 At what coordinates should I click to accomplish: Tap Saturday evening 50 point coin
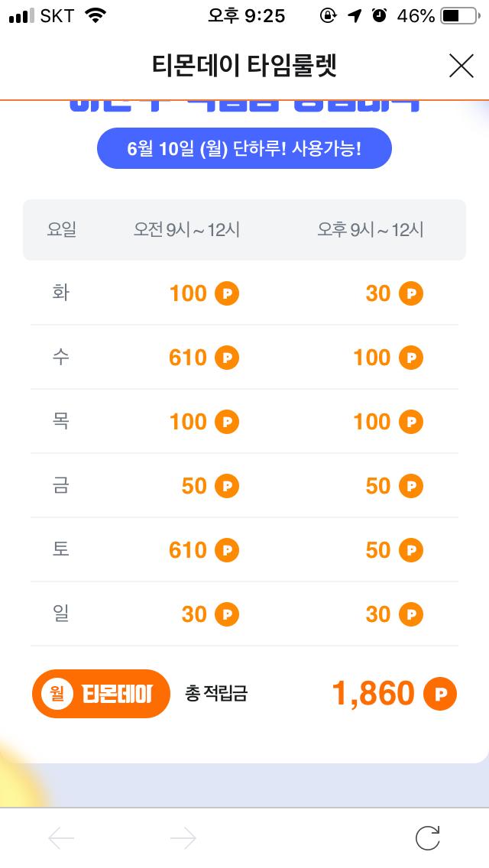pos(411,550)
